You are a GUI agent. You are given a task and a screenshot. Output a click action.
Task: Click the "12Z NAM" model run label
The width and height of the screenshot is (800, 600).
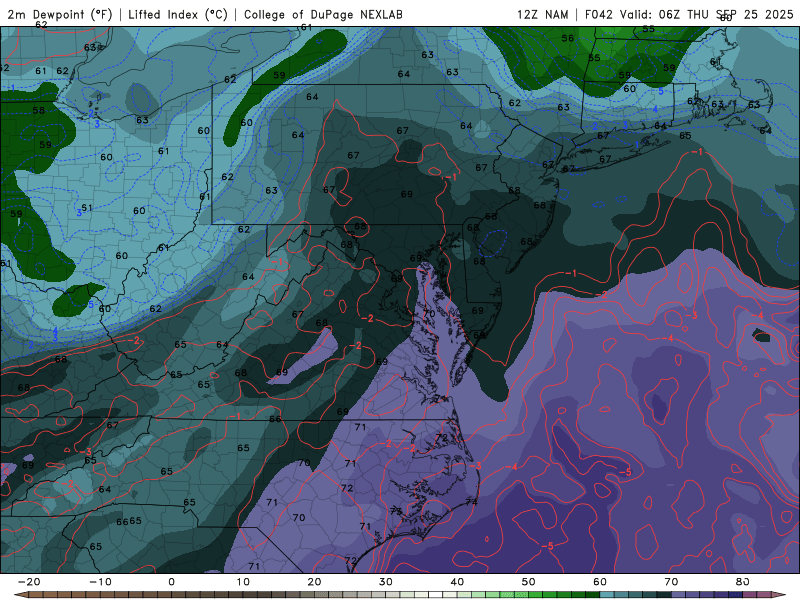click(542, 14)
